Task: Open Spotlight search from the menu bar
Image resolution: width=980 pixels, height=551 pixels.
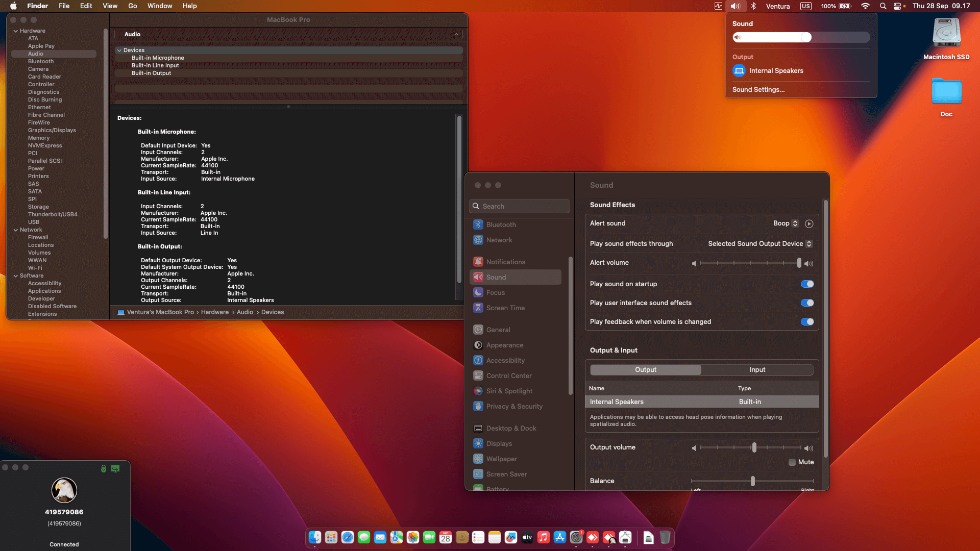Action: [x=883, y=6]
